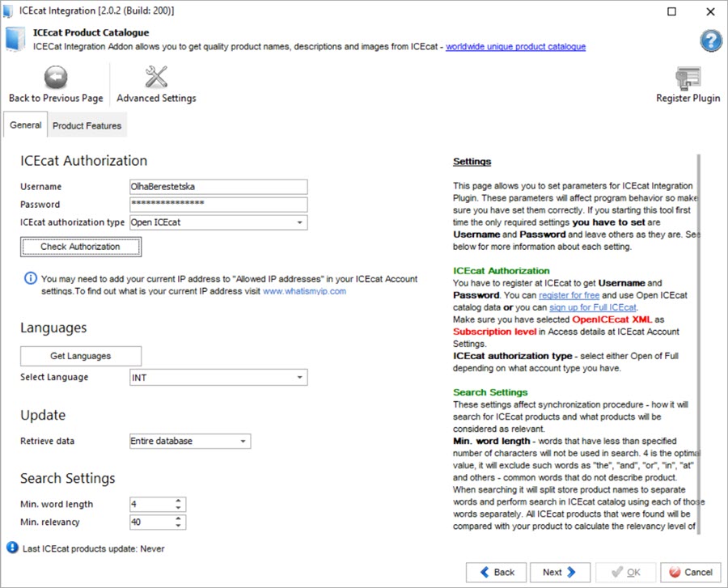Screen dimensions: 728x588
Task: Click the OK button
Action: pyautogui.click(x=626, y=572)
